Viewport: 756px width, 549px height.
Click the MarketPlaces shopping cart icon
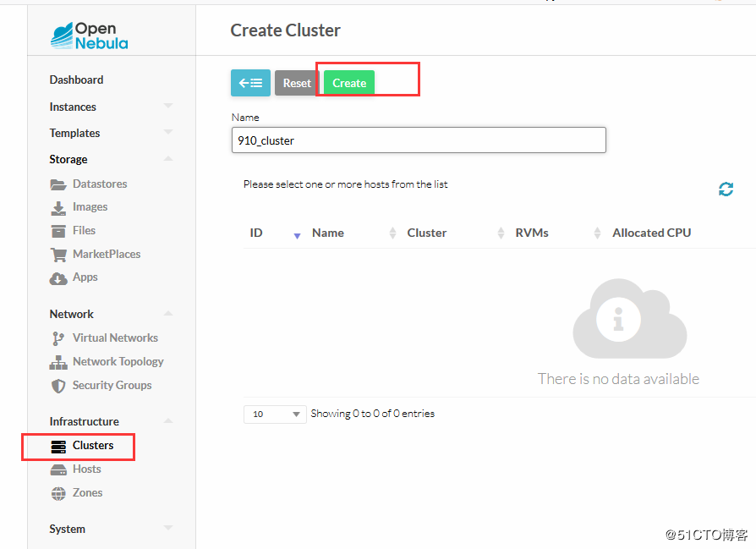click(58, 255)
